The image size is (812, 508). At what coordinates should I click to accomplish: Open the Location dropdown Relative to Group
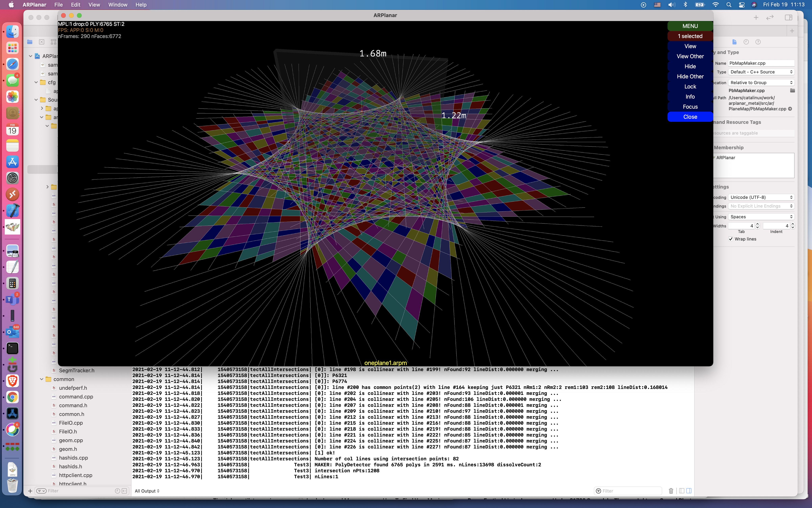click(x=761, y=83)
